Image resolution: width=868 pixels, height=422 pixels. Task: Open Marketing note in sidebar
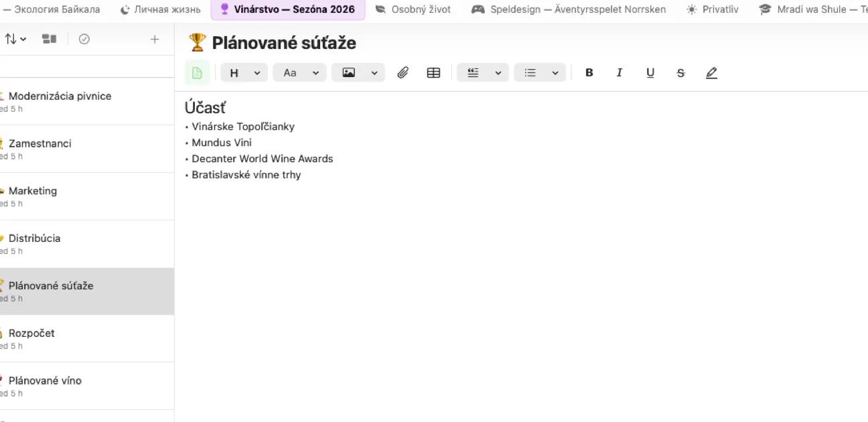point(87,196)
